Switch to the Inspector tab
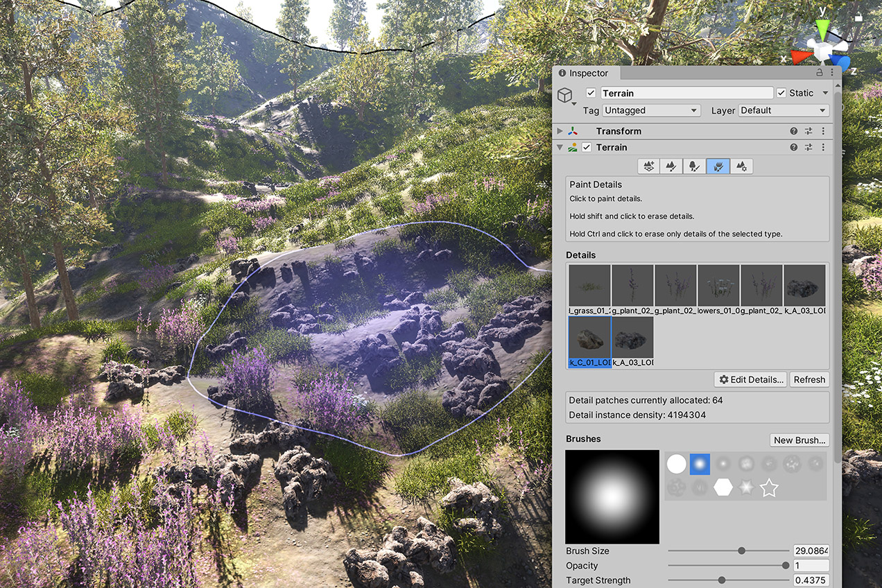882x588 pixels. (586, 73)
